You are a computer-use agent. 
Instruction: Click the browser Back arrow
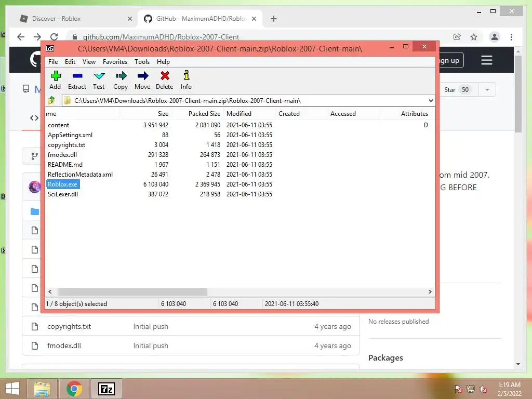coord(21,37)
